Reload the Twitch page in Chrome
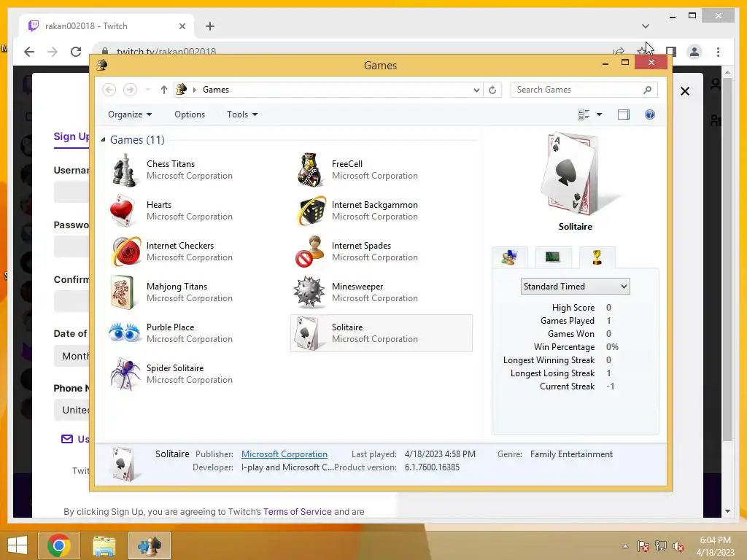747x560 pixels. click(x=76, y=52)
